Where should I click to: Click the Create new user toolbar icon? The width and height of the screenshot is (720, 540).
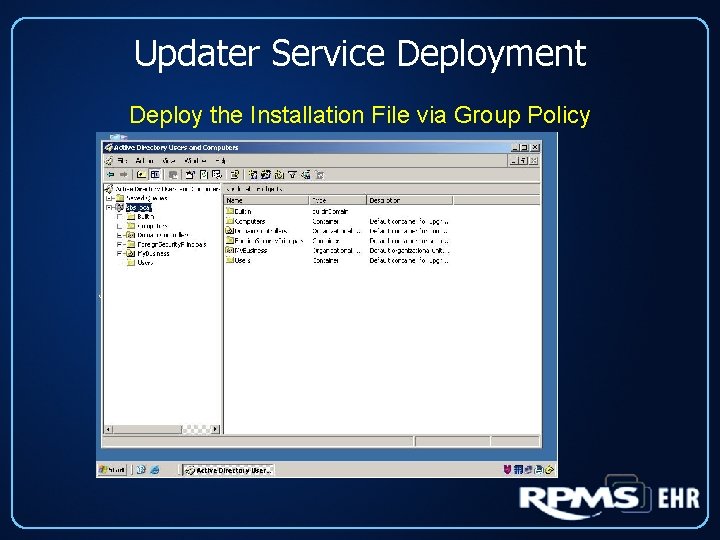(253, 175)
